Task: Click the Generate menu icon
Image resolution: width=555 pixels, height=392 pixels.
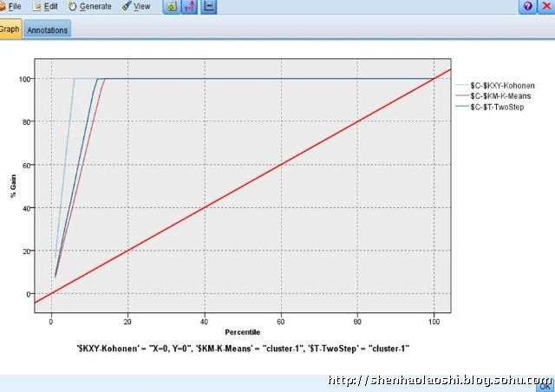Action: [x=72, y=6]
